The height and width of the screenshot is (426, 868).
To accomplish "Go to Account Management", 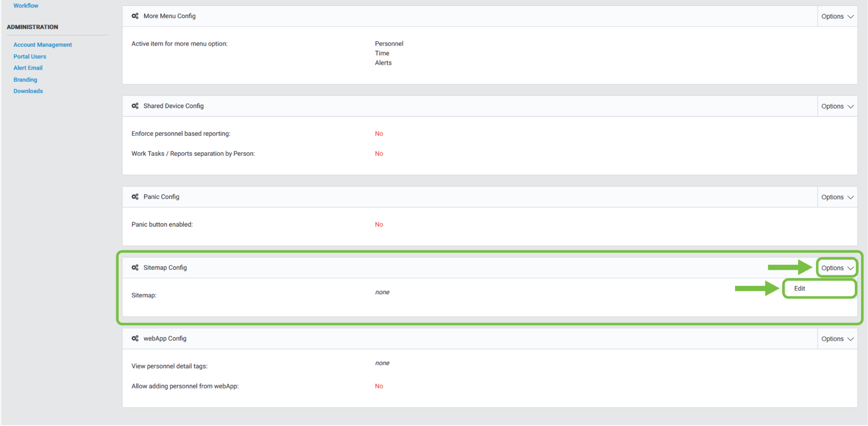I will (x=42, y=45).
